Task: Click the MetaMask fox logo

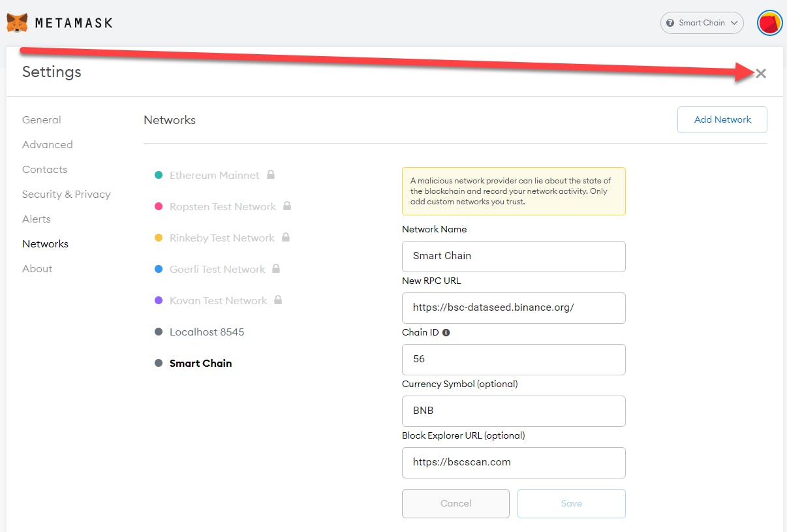Action: [18, 23]
